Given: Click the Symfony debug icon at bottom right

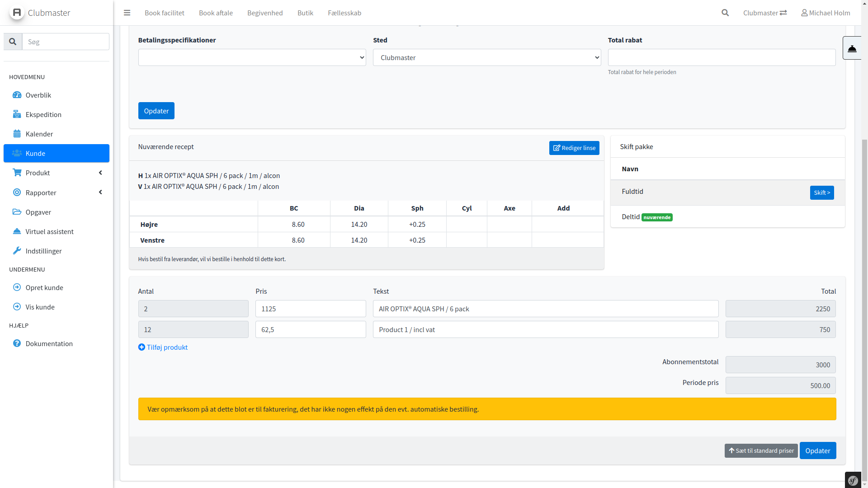Looking at the screenshot, I should [x=853, y=480].
